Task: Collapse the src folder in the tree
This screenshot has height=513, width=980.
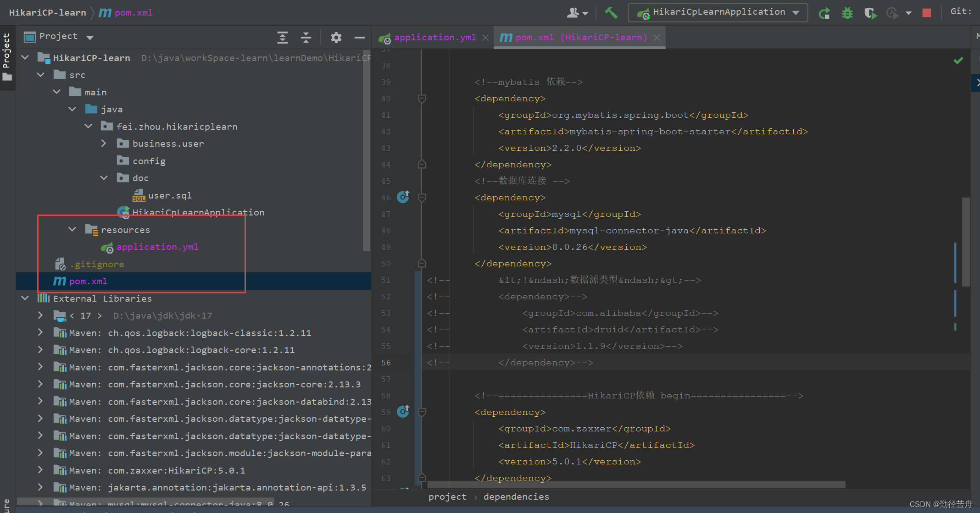Action: 40,74
